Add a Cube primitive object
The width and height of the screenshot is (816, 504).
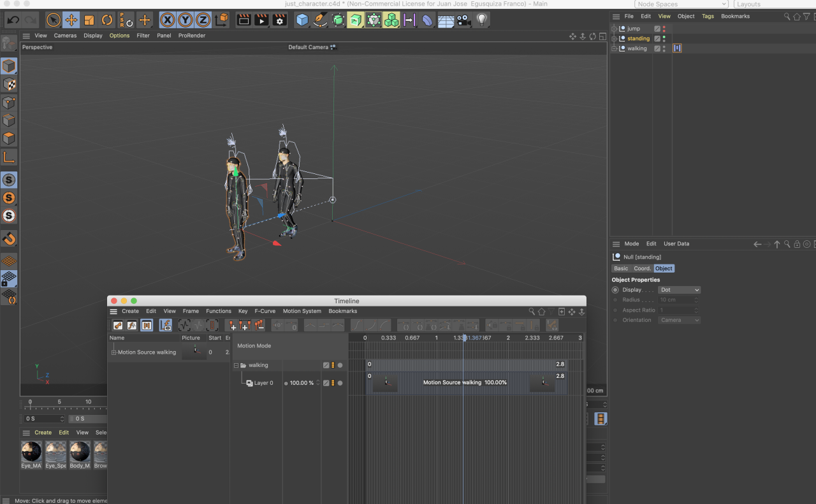(302, 20)
